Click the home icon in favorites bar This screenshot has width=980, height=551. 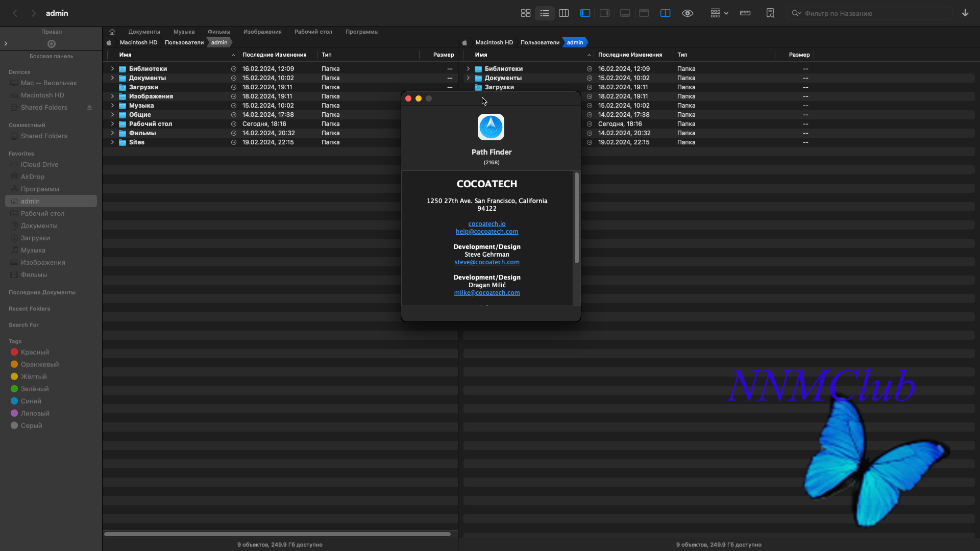click(x=112, y=32)
